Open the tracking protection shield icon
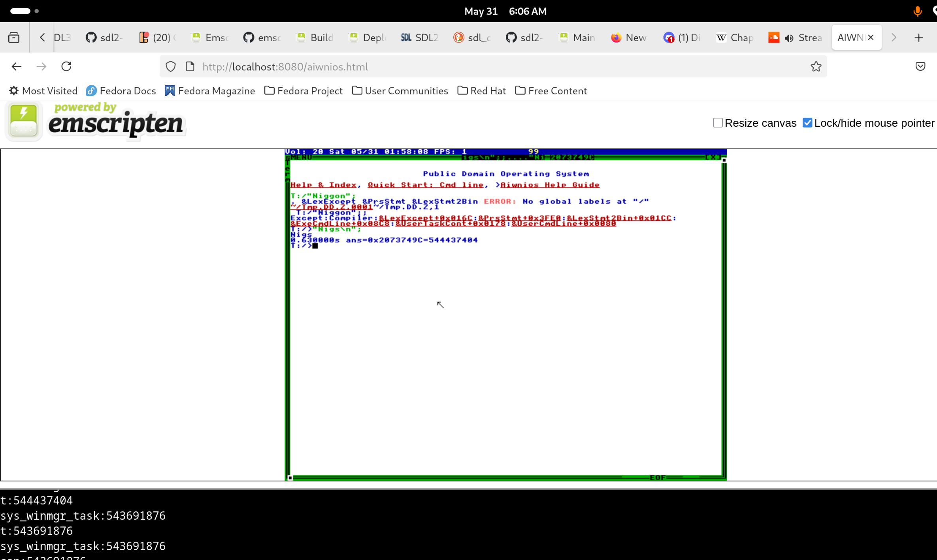 pyautogui.click(x=170, y=66)
